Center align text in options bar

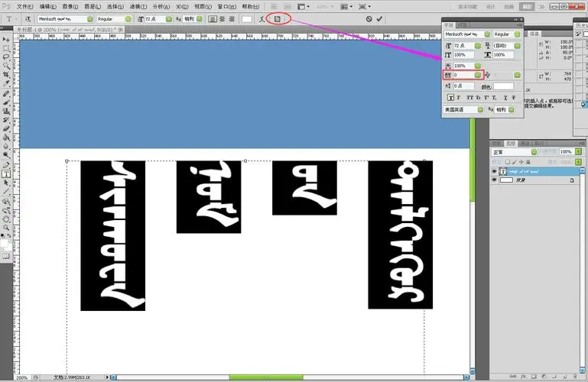[x=222, y=19]
